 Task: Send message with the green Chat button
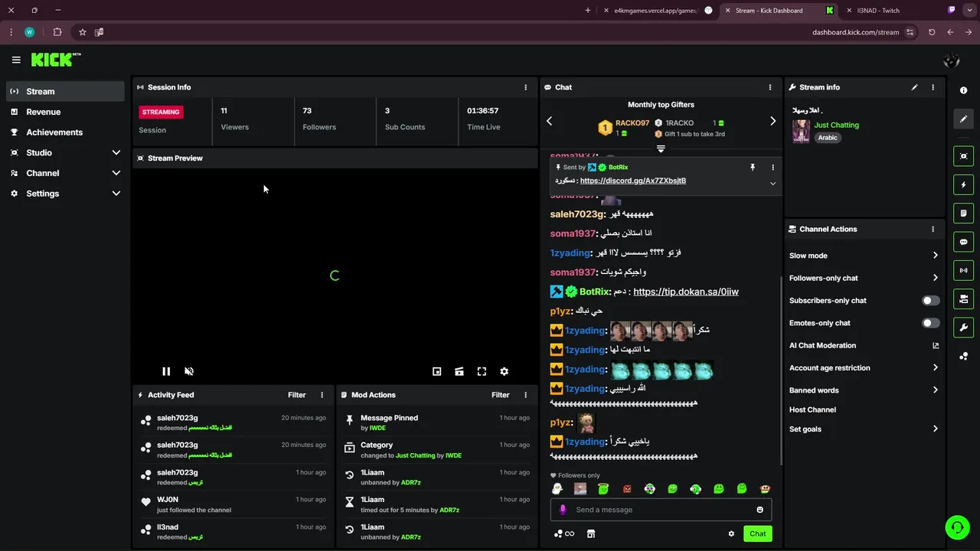[x=757, y=533]
